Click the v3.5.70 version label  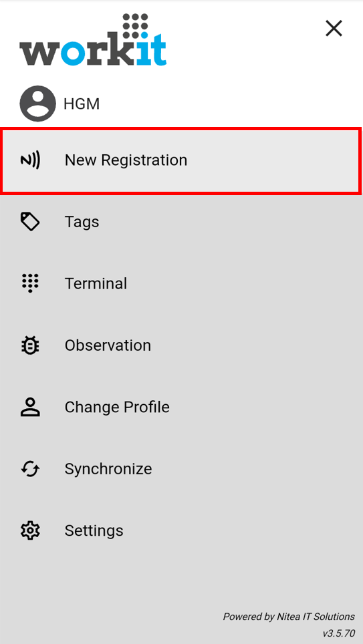tap(338, 633)
